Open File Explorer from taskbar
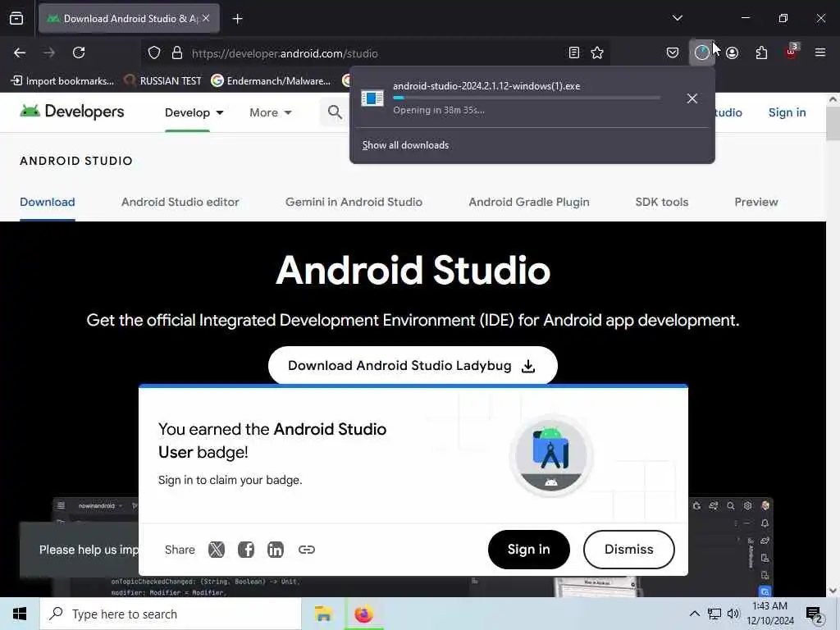Viewport: 840px width, 630px height. (x=323, y=614)
